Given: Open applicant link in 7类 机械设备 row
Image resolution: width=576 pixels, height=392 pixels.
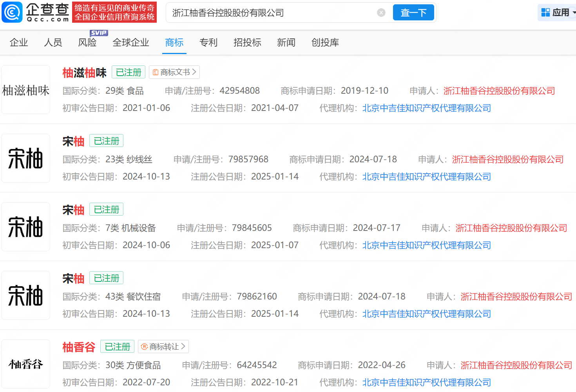Looking at the screenshot, I should click(511, 228).
